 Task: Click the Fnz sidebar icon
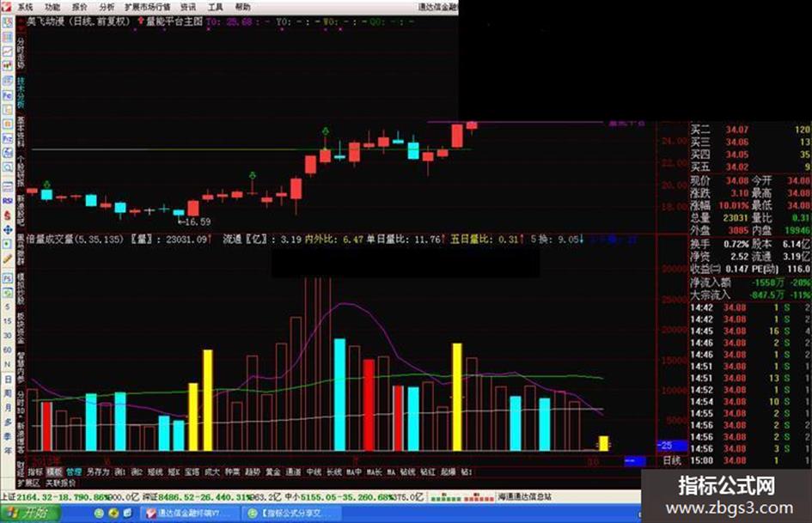pos(7,138)
